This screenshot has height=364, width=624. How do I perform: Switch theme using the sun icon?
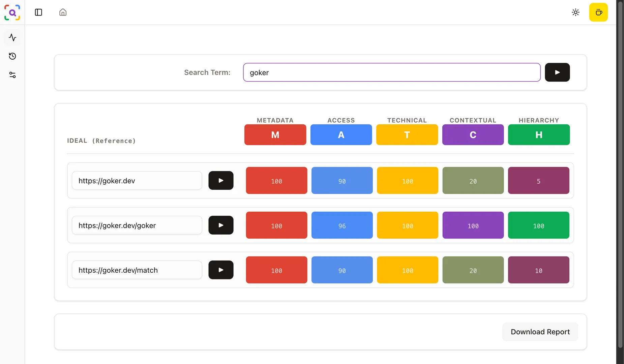575,12
